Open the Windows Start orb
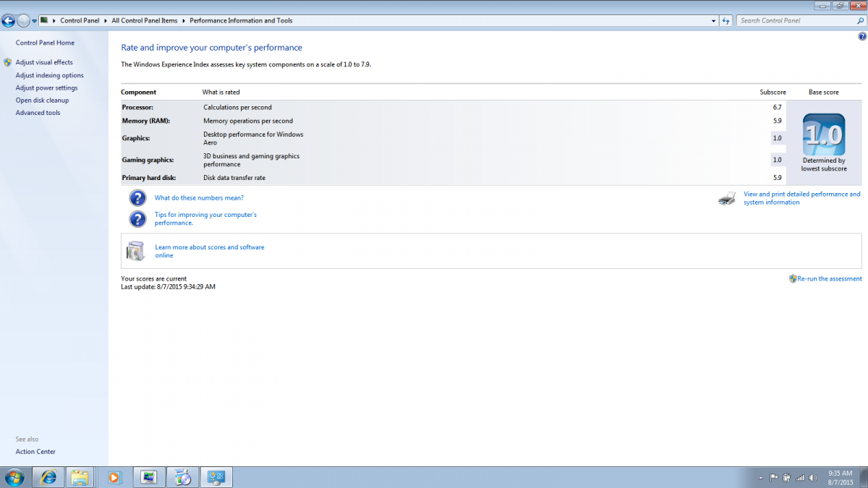The image size is (868, 488). 14,477
